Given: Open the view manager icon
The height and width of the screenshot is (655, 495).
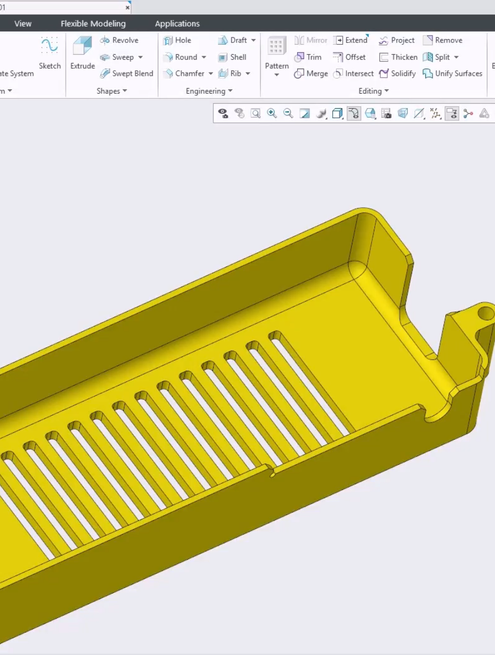Looking at the screenshot, I should (x=386, y=113).
